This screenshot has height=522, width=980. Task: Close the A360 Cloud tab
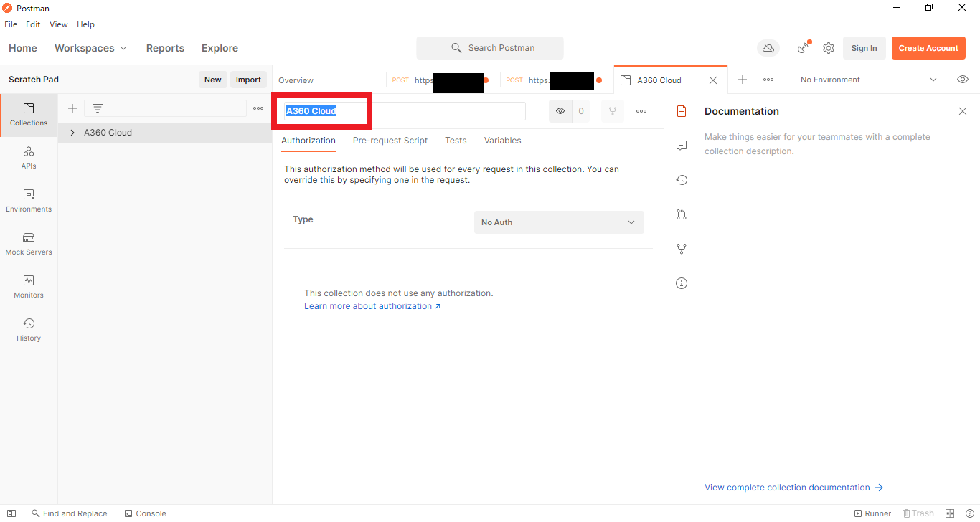712,80
